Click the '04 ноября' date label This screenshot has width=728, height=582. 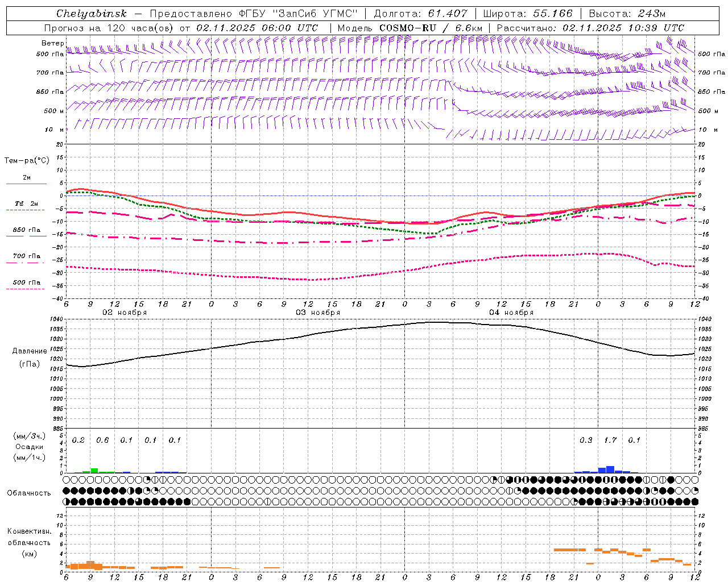coord(511,313)
